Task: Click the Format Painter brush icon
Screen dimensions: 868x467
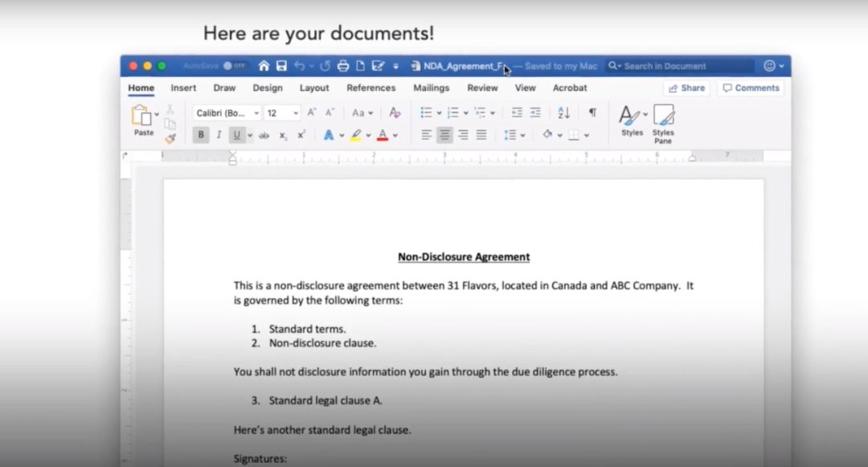Action: coord(170,138)
